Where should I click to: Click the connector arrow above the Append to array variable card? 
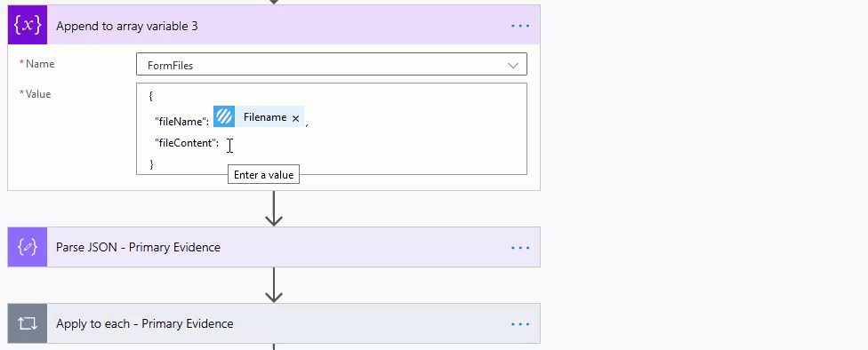tap(274, 2)
